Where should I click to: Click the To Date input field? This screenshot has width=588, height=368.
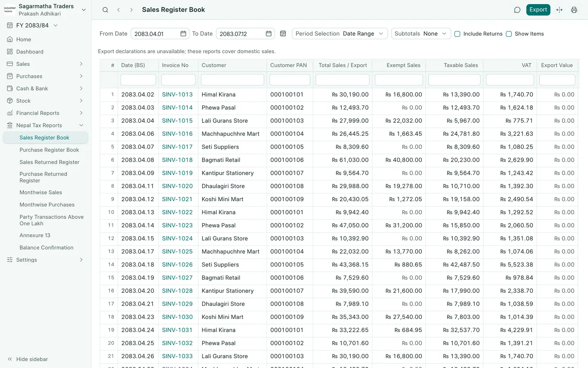click(245, 34)
